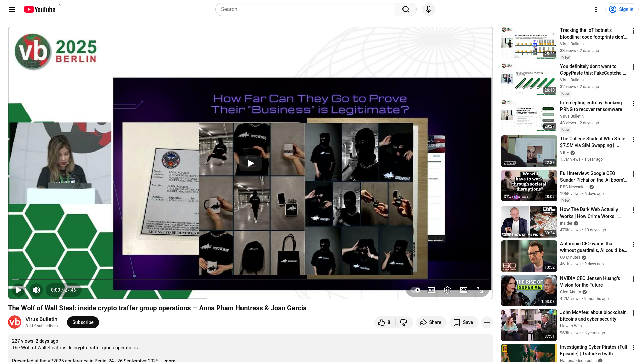Enter fullscreen mode
The height and width of the screenshot is (362, 644).
479,290
